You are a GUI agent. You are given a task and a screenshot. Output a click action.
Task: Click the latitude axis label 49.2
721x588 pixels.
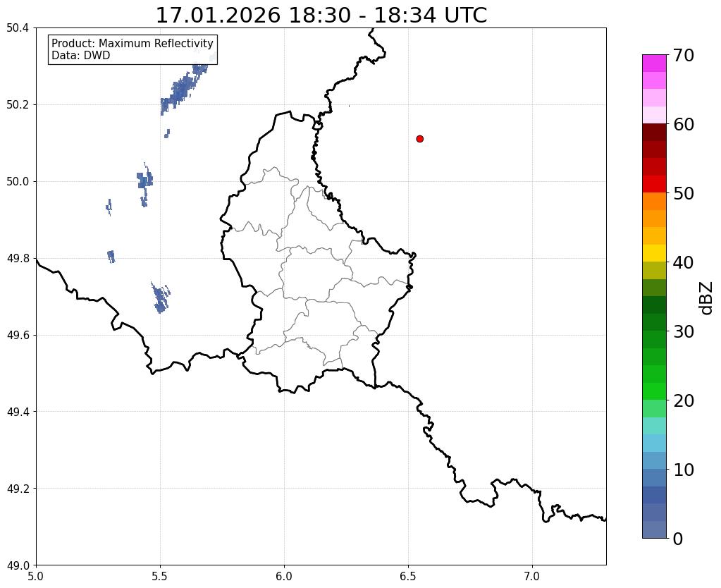(x=18, y=489)
